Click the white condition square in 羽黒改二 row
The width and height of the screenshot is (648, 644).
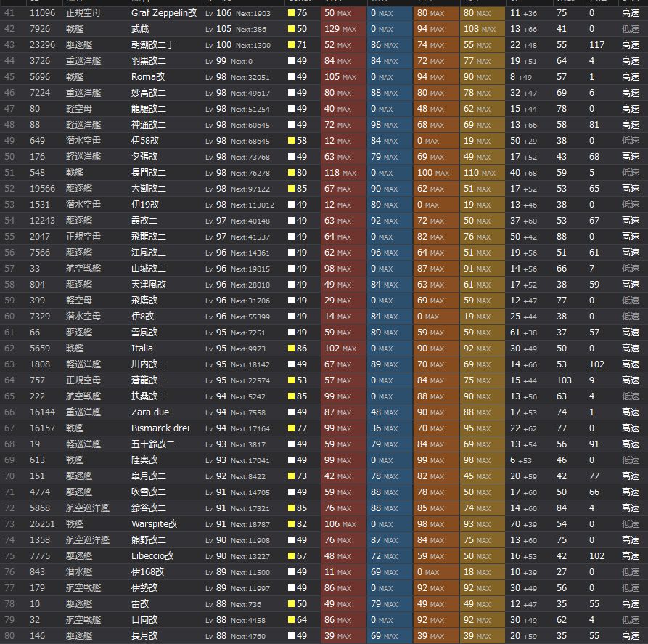coord(292,61)
